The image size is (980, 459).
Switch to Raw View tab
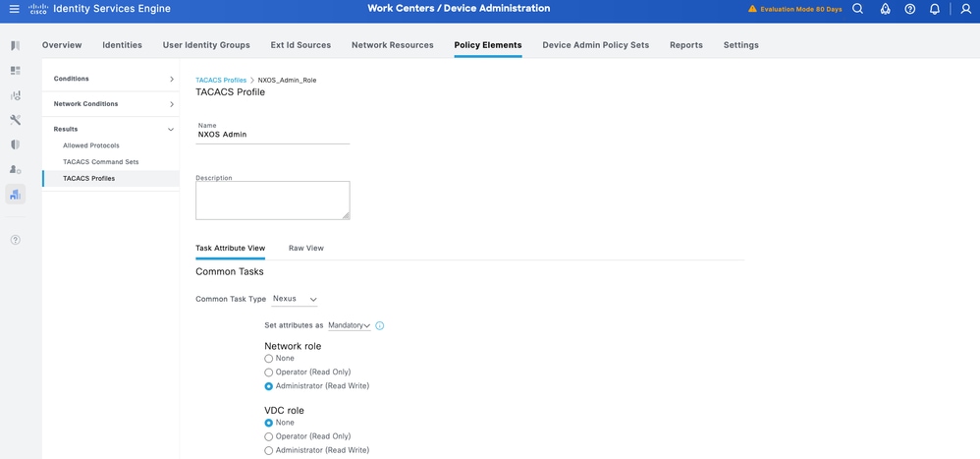(x=306, y=249)
